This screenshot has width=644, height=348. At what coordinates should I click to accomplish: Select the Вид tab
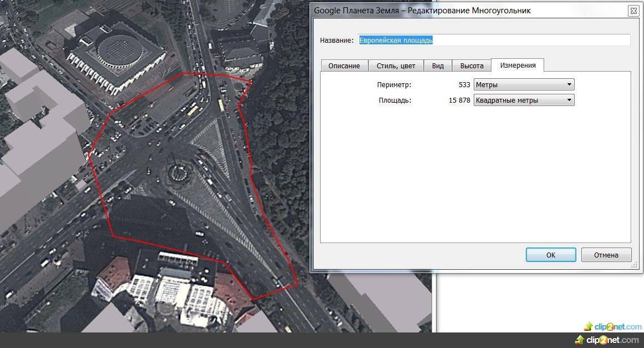point(438,65)
